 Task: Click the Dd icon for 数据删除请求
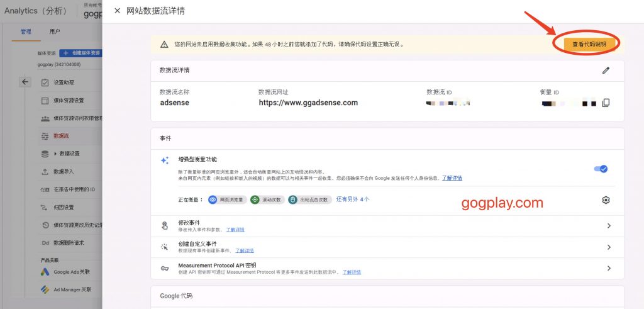[x=45, y=243]
